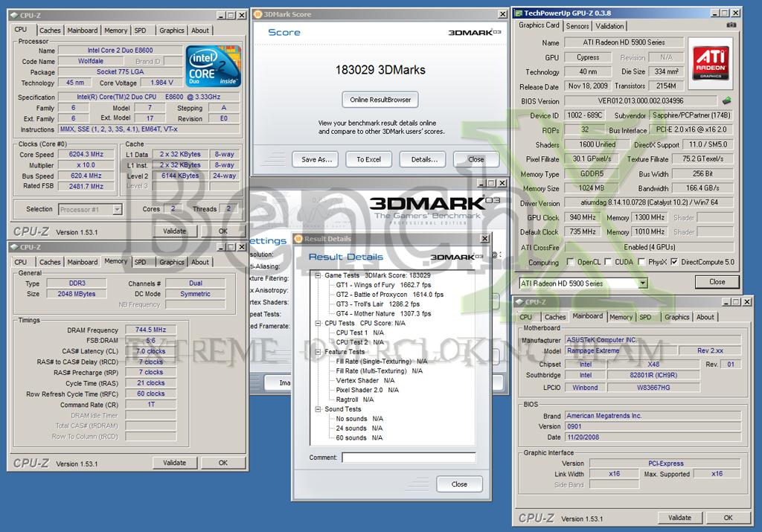
Task: Click Close button in 3DMark Score window
Action: coord(476,159)
